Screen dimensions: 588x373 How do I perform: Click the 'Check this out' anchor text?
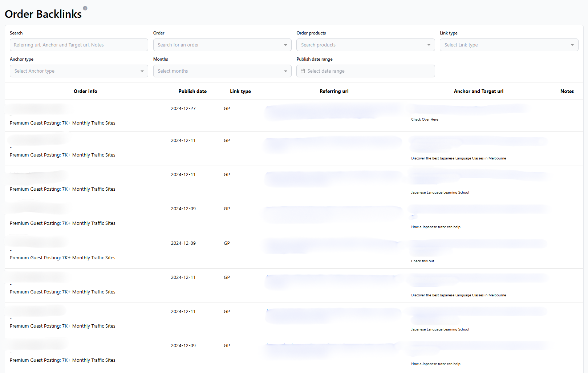[x=422, y=261]
